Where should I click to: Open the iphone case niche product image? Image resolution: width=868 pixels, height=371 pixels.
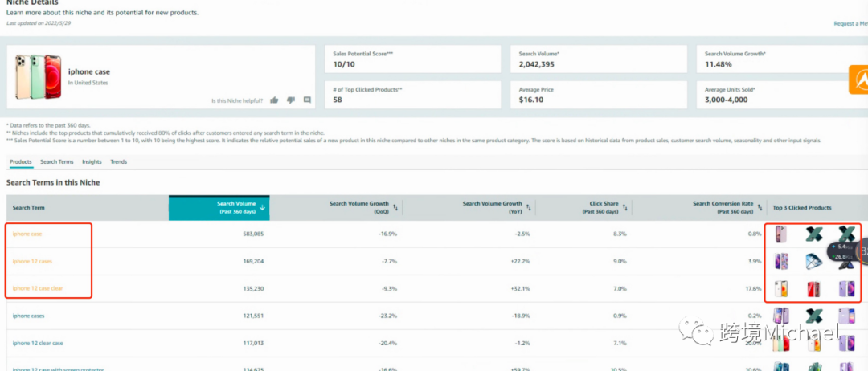pos(38,77)
